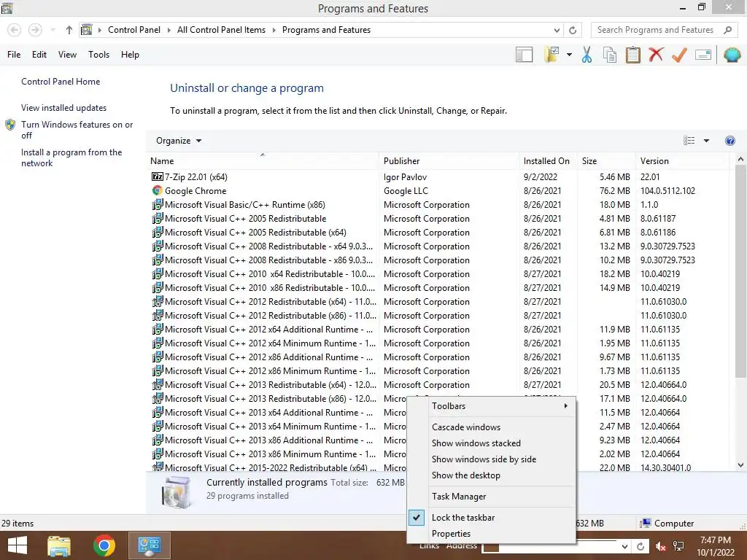Click the Google Chrome list icon

tap(158, 190)
